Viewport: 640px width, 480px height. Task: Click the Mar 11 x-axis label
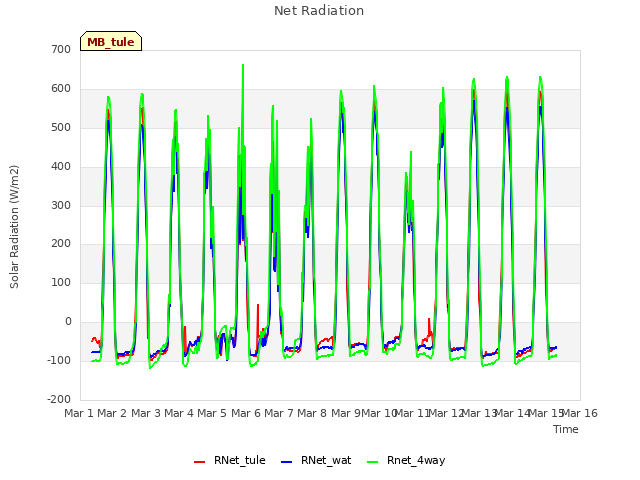tap(412, 413)
